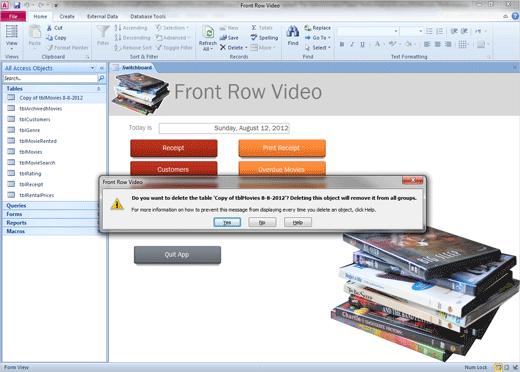
Task: Open the Select dropdown in Find group
Action: pyautogui.click(x=318, y=48)
